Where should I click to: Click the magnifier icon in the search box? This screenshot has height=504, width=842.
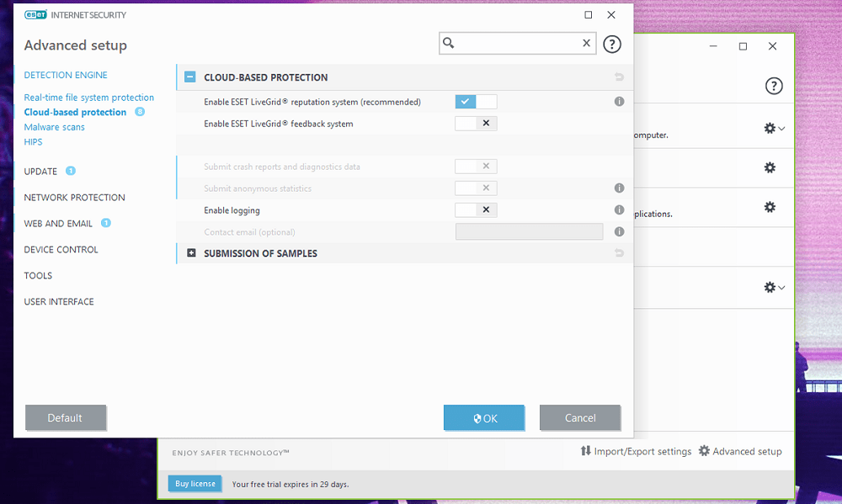pyautogui.click(x=449, y=43)
